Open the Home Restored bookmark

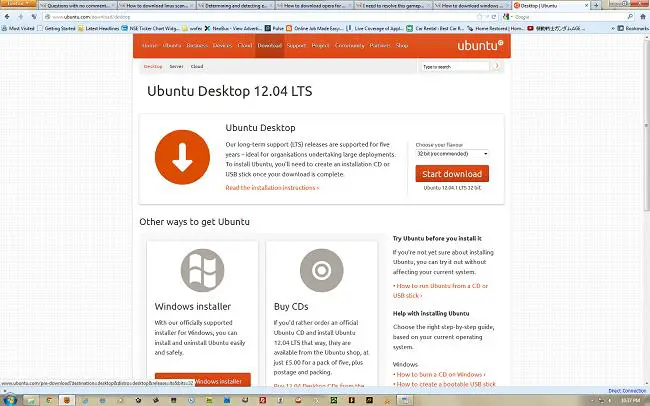pyautogui.click(x=495, y=28)
